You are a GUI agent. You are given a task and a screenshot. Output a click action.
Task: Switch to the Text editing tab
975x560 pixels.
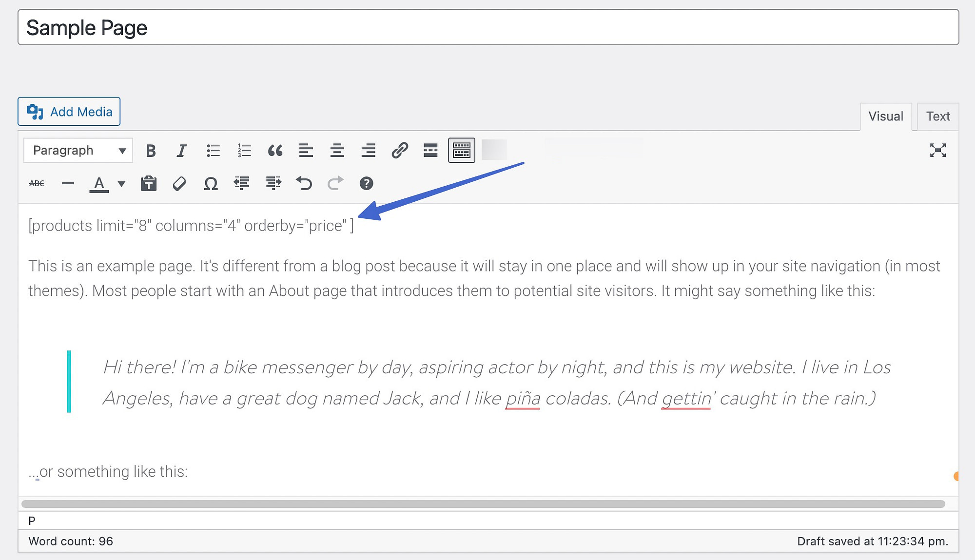pos(937,116)
